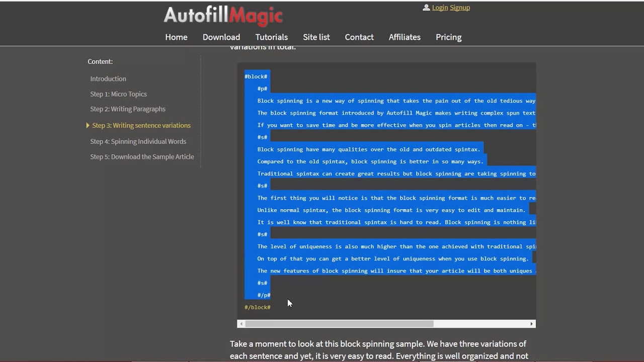Click the closing #/p# tag line
The image size is (644, 362).
264,295
